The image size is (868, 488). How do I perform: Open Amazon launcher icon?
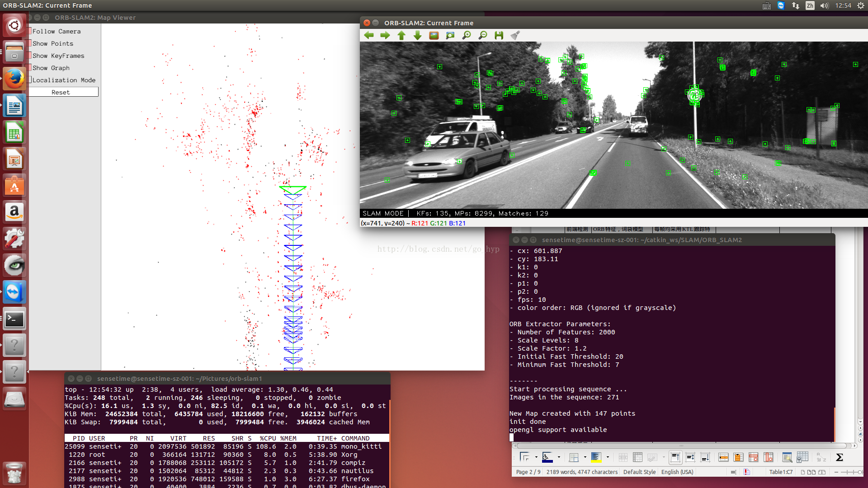click(x=14, y=212)
